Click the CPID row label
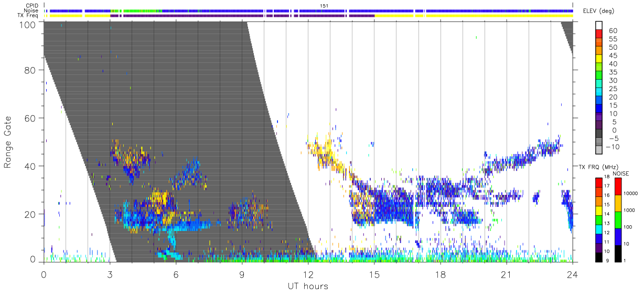The image size is (644, 297). click(x=33, y=5)
